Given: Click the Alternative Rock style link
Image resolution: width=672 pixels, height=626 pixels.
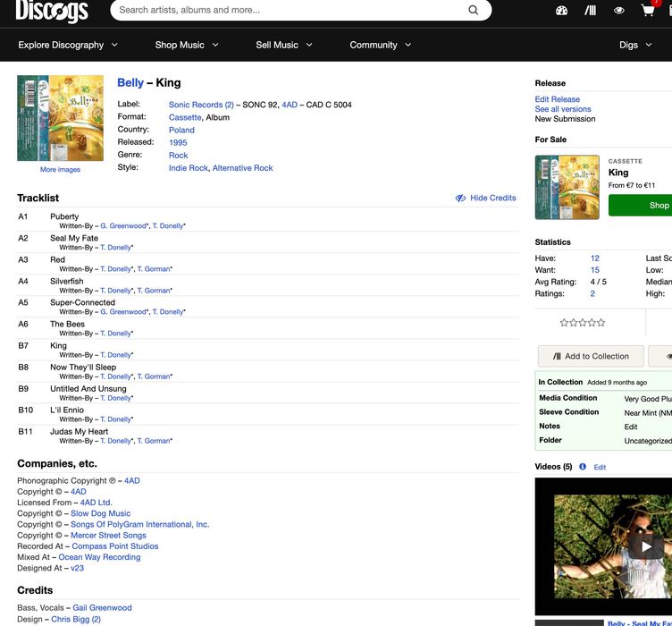Looking at the screenshot, I should tap(242, 168).
